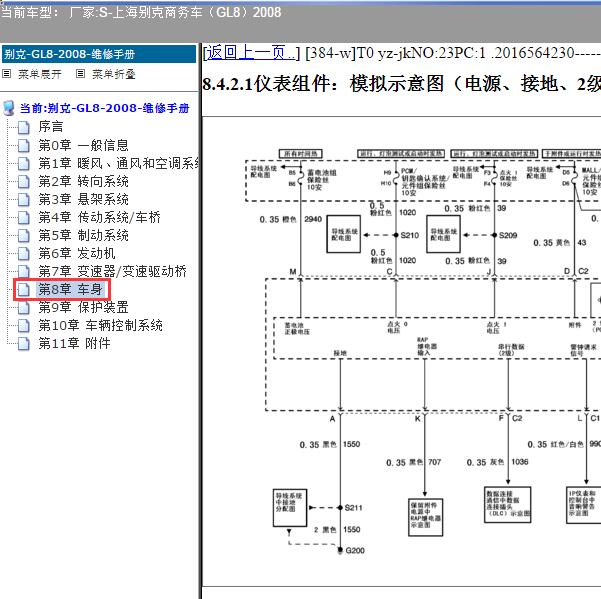Click the page icon beside 第0章 一般信息

24,146
